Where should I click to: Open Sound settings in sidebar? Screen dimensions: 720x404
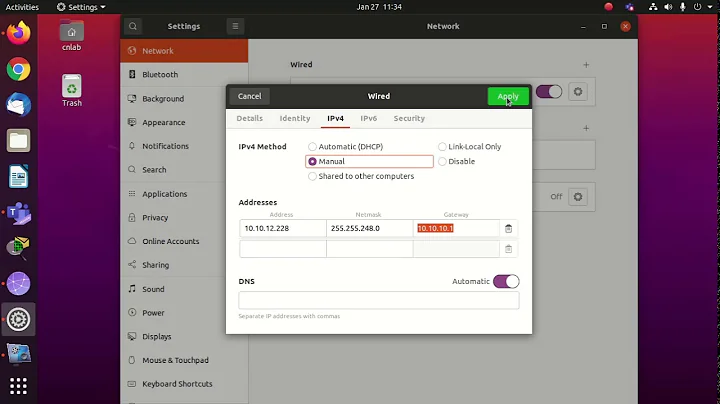click(x=184, y=289)
